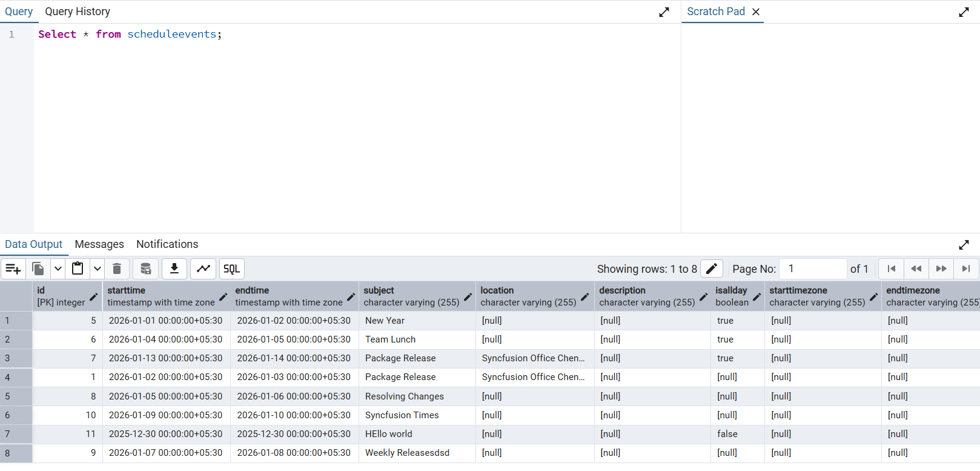Click the 'Weekly Releasesdsd' subject cell
This screenshot has height=471, width=980.
pyautogui.click(x=417, y=453)
